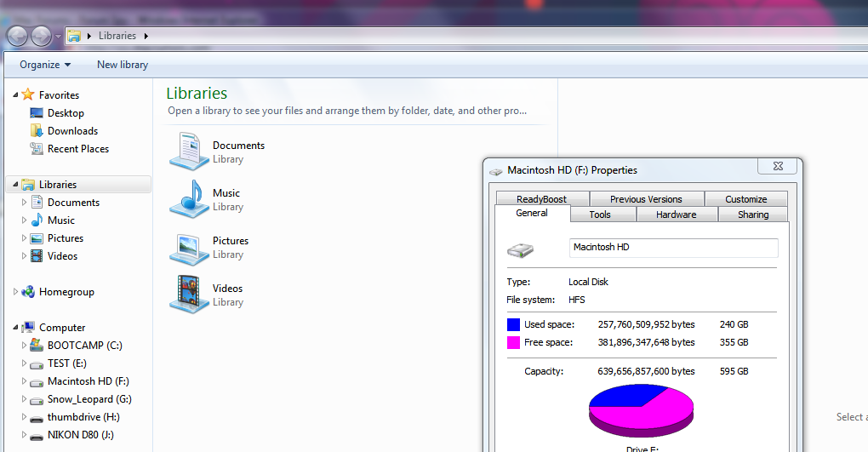Image resolution: width=868 pixels, height=452 pixels.
Task: Select NIKON D80 (J:) drive
Action: pos(80,435)
